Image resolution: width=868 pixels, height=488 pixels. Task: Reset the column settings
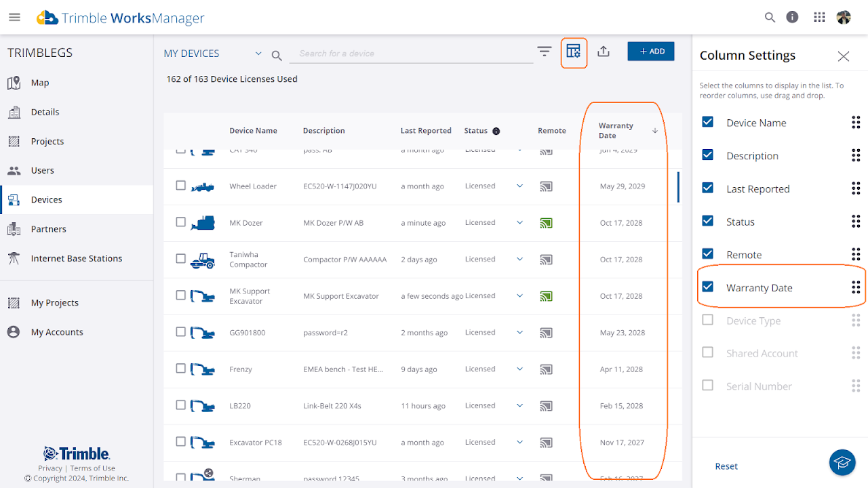(726, 466)
